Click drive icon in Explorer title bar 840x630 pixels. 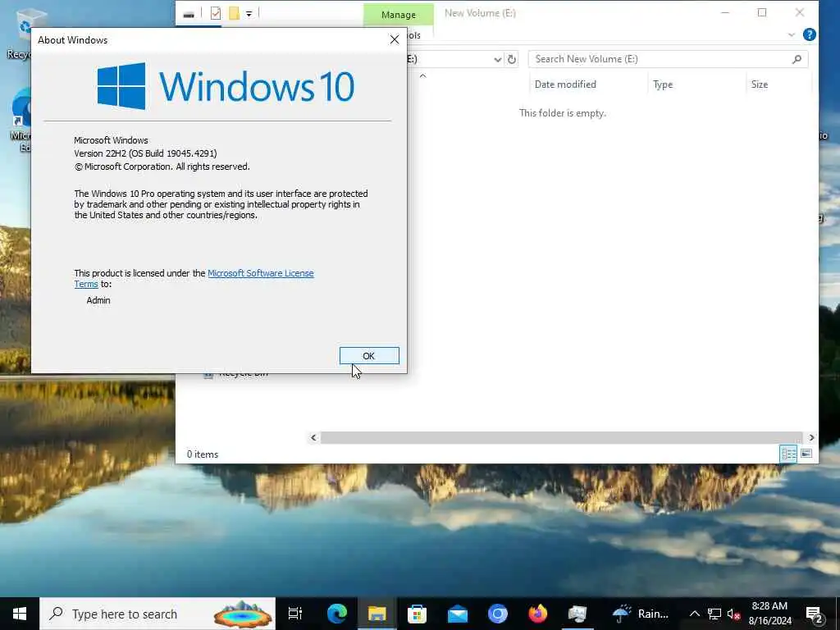(x=189, y=15)
